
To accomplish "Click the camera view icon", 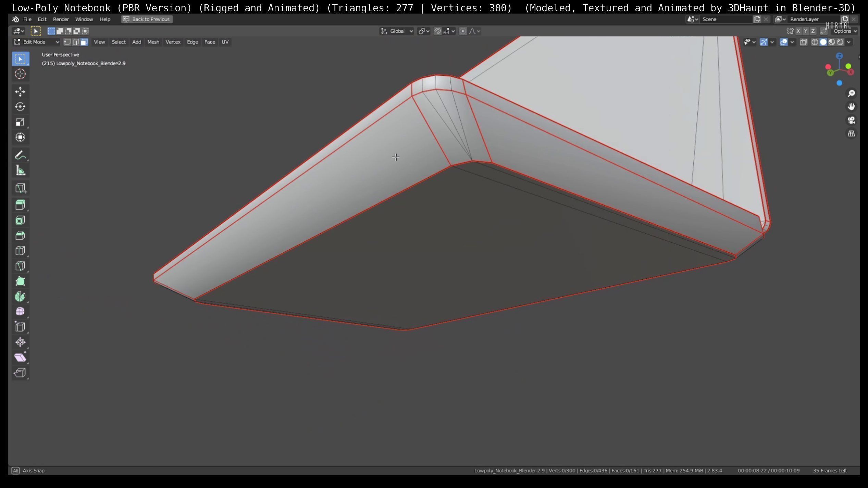I will [851, 120].
